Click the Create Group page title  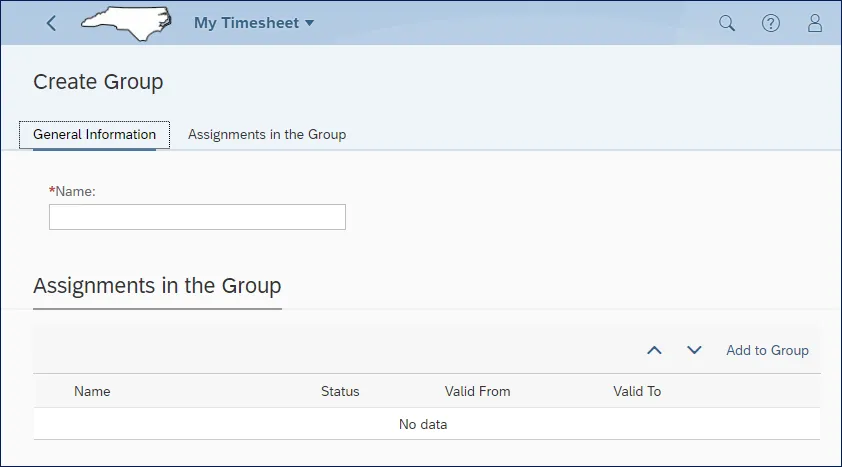coord(98,82)
